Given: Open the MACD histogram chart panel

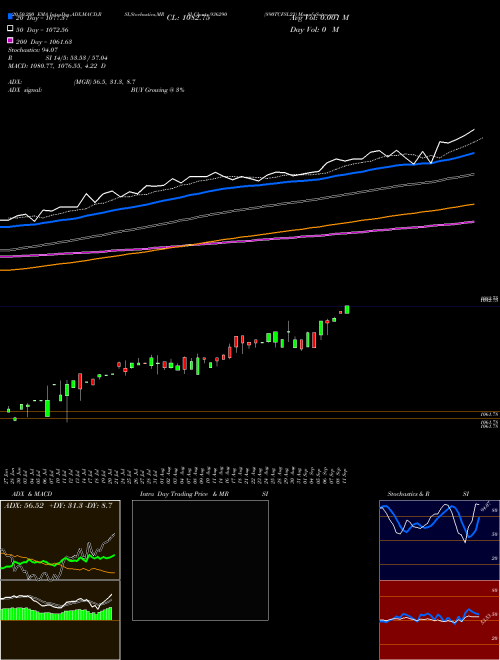Looking at the screenshot, I should tap(60, 620).
